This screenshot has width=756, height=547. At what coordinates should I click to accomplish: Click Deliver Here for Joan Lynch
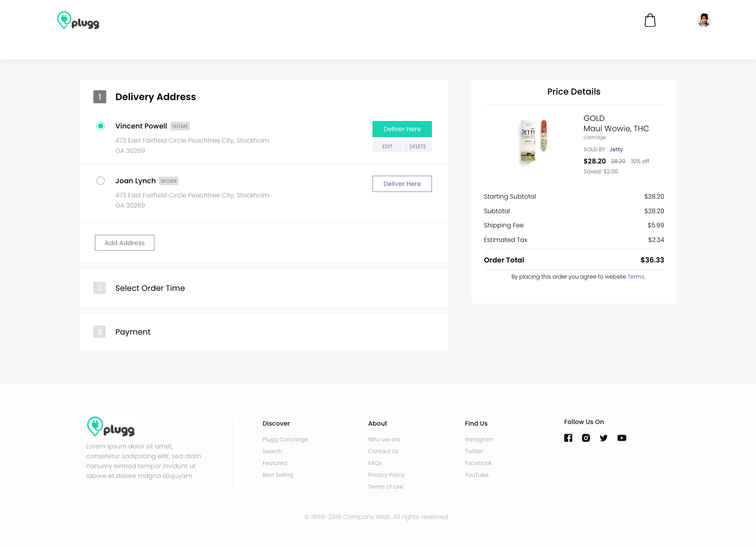402,184
